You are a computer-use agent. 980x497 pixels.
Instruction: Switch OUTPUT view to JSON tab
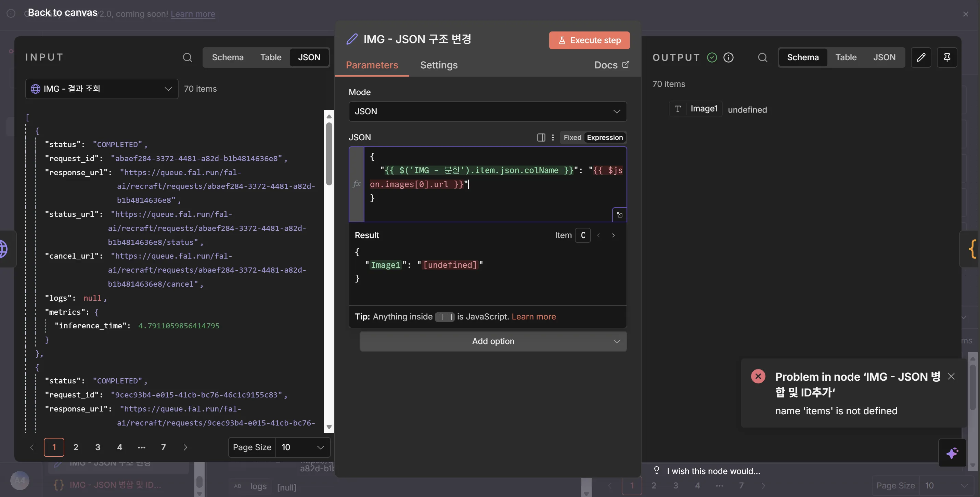pos(884,57)
